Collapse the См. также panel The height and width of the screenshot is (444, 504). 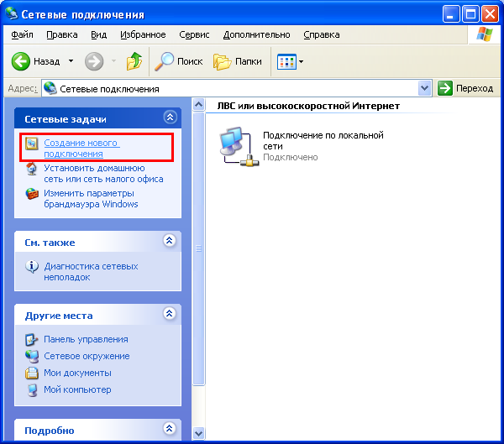(x=170, y=240)
